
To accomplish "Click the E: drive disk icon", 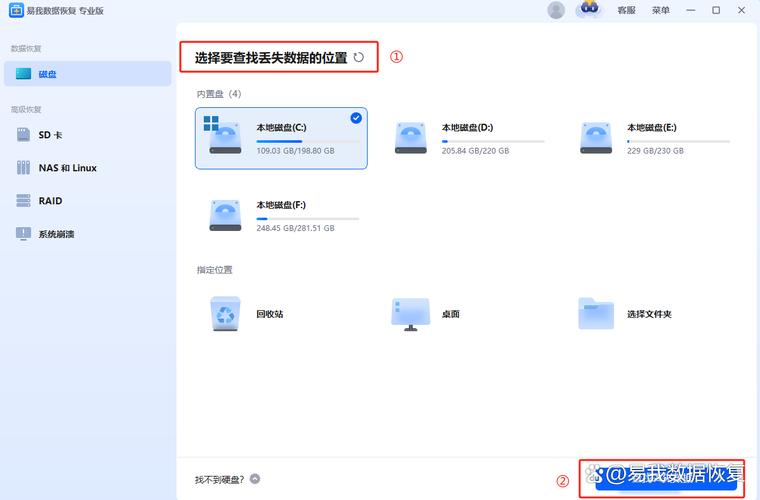I will click(596, 138).
